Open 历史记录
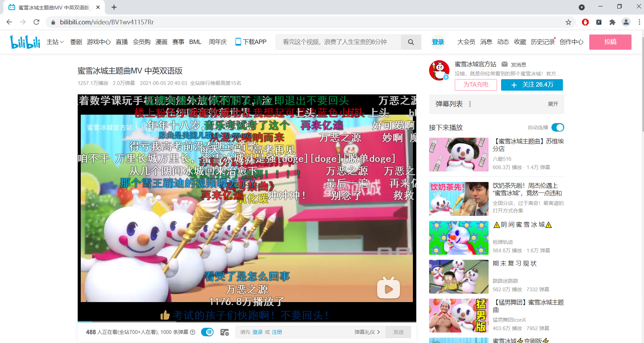644x343 pixels. [543, 42]
